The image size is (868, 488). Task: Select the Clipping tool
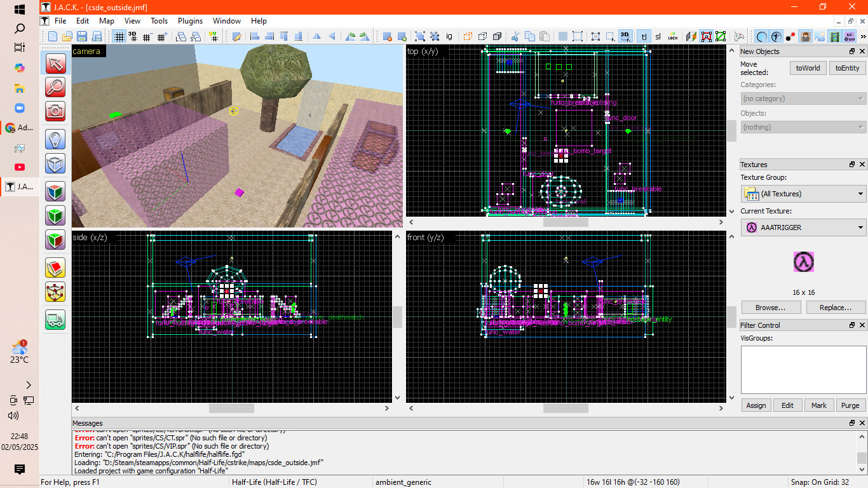point(55,268)
